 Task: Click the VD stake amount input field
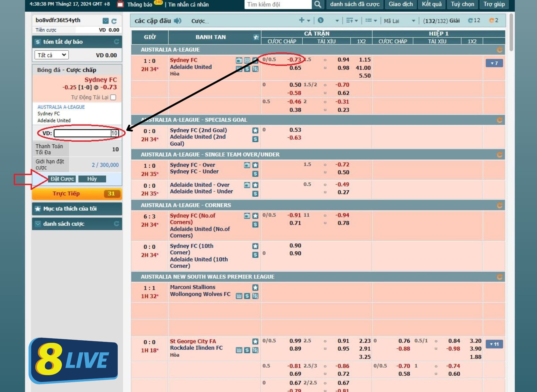[86, 133]
